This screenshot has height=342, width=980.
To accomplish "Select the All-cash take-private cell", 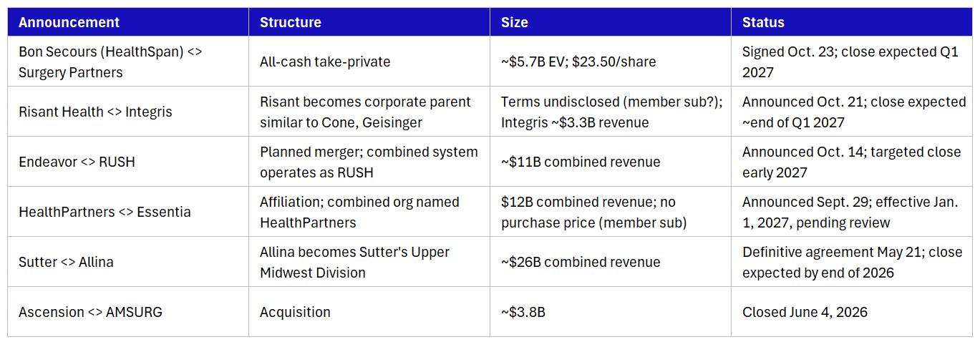I will [x=369, y=62].
